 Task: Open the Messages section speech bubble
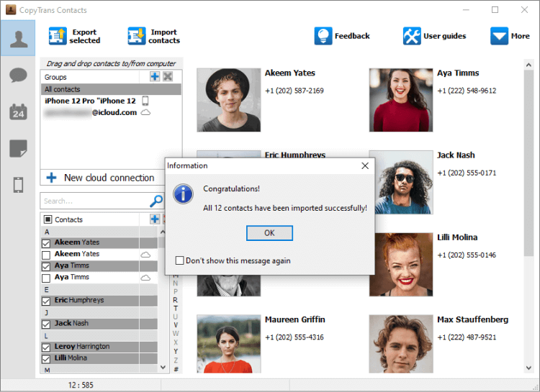pyautogui.click(x=18, y=76)
